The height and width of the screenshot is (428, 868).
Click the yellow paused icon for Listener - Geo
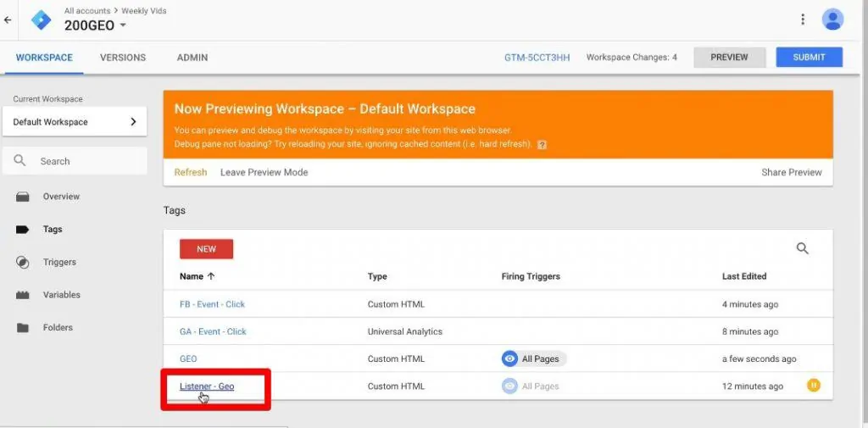click(813, 386)
